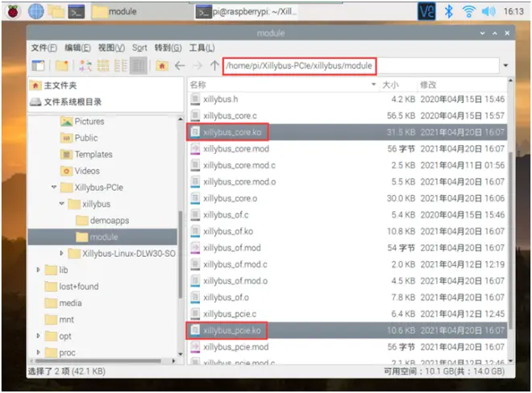Click the folder tree vertical scrollbar
Viewport: 532px width, 393px height.
[x=181, y=254]
